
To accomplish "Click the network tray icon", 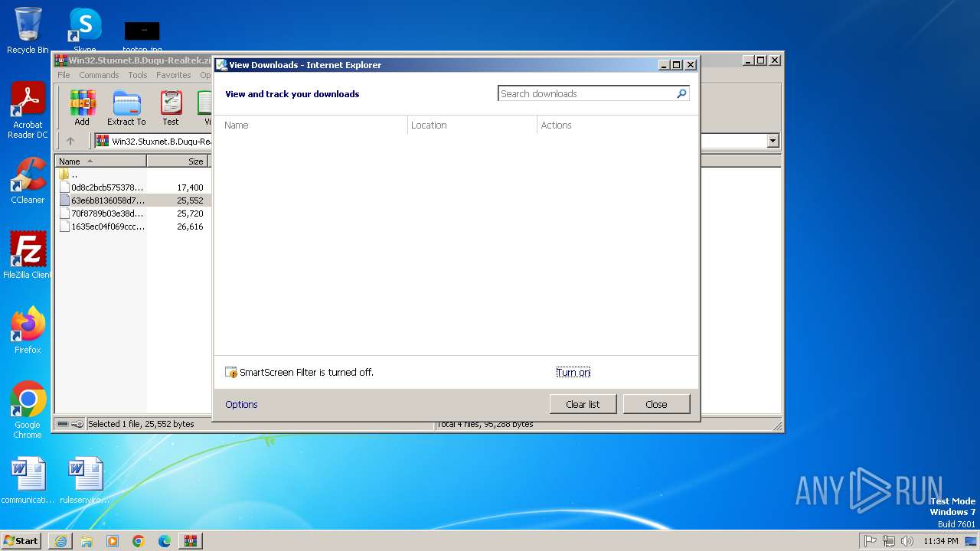I will [x=889, y=541].
